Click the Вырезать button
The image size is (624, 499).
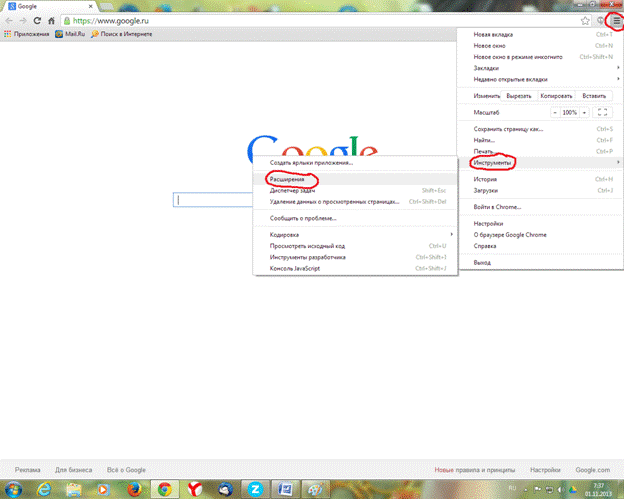[x=519, y=96]
